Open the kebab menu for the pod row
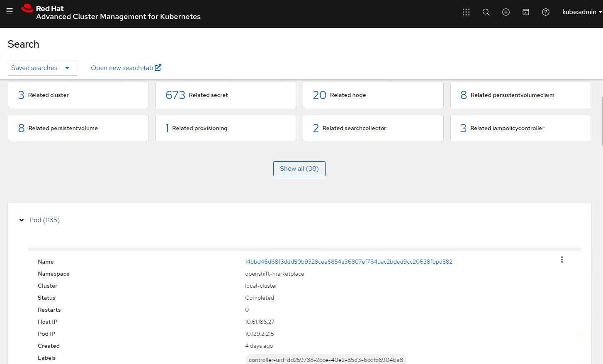The height and width of the screenshot is (364, 603). [562, 260]
